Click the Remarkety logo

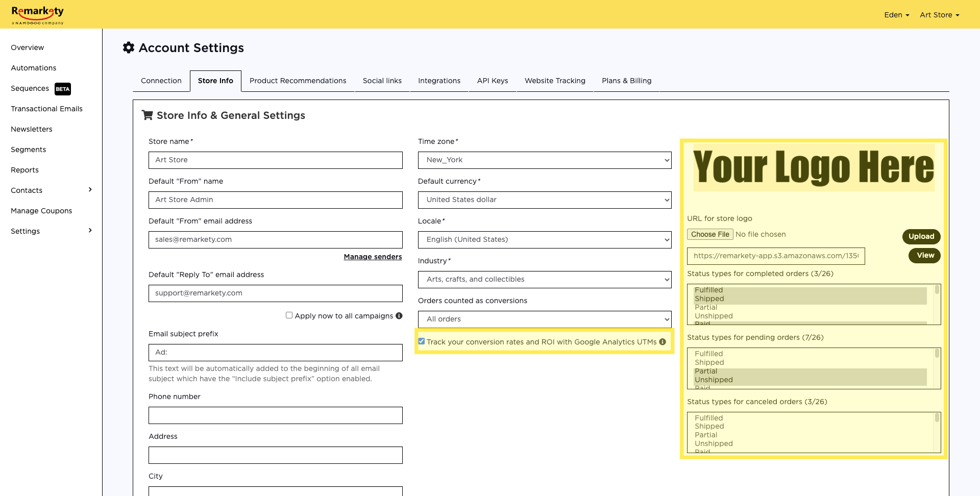[x=38, y=15]
